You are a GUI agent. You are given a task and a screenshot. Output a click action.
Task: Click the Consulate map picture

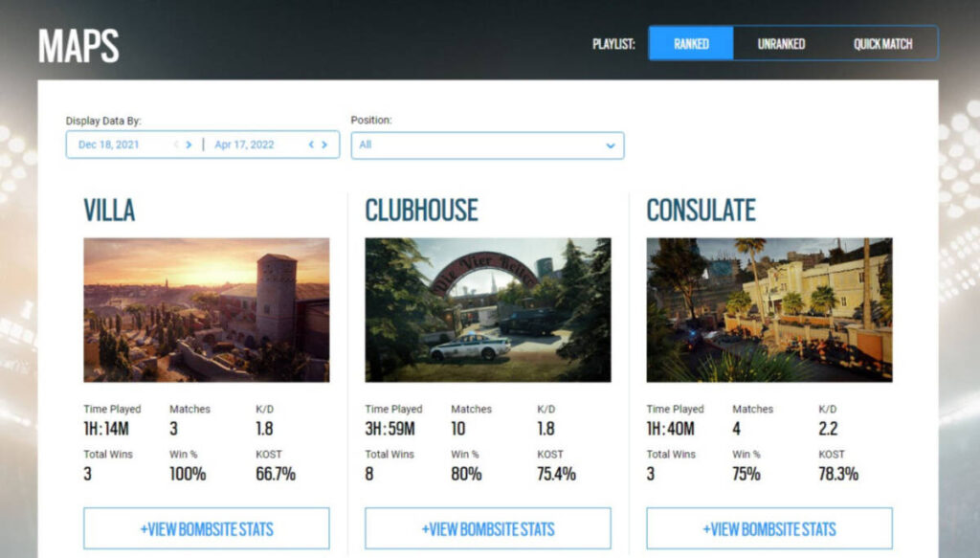point(768,310)
